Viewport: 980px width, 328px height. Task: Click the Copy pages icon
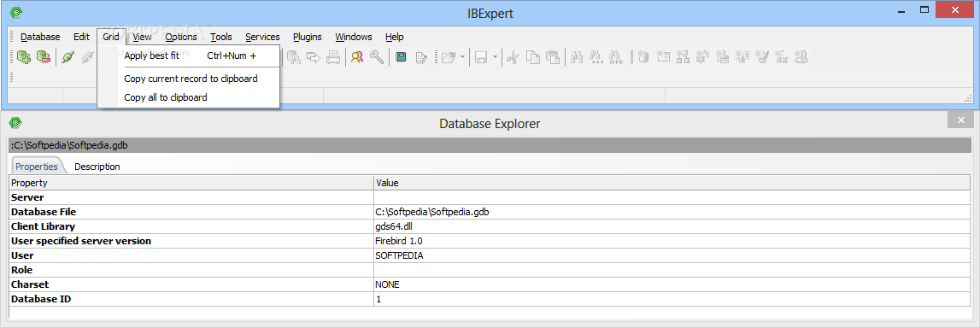(x=532, y=57)
